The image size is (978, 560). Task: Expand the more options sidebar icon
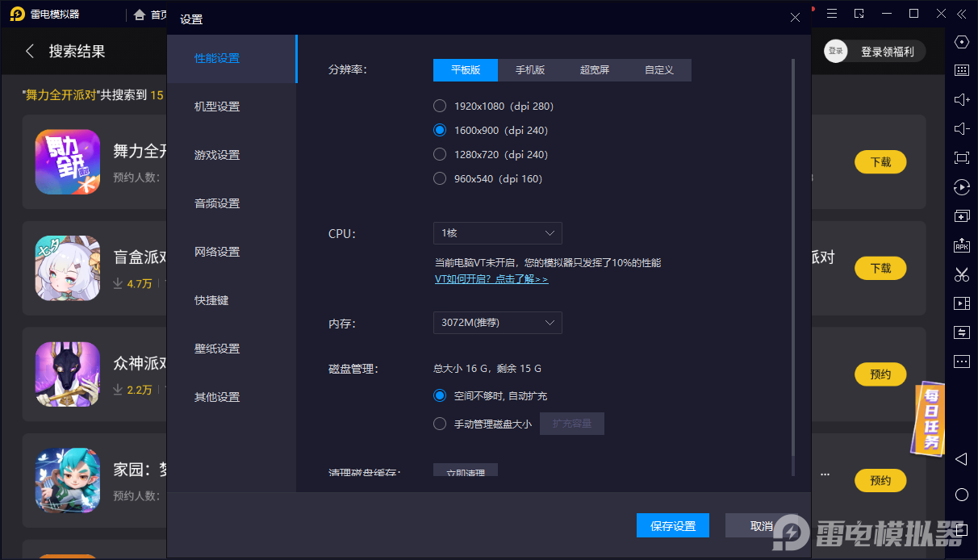961,361
